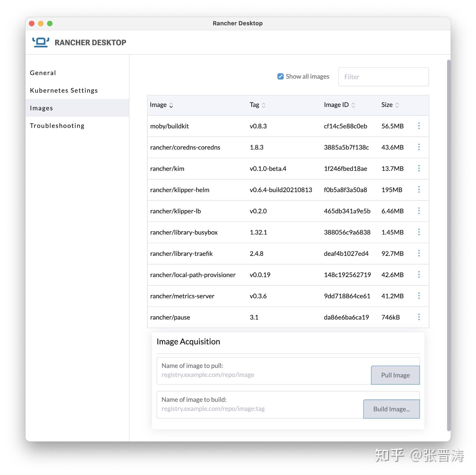
Task: Open the menu for rancher/library-busybox image
Action: click(x=419, y=232)
